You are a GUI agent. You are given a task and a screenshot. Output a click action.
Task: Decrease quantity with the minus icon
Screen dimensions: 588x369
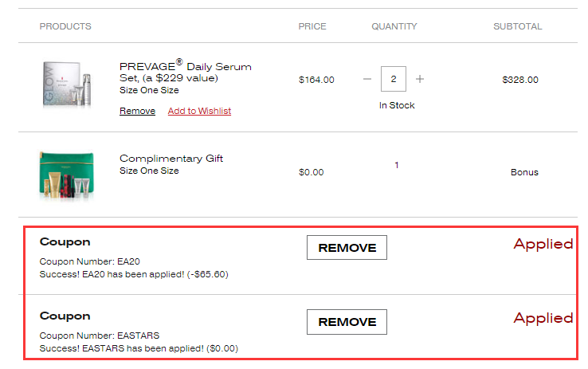coord(367,80)
